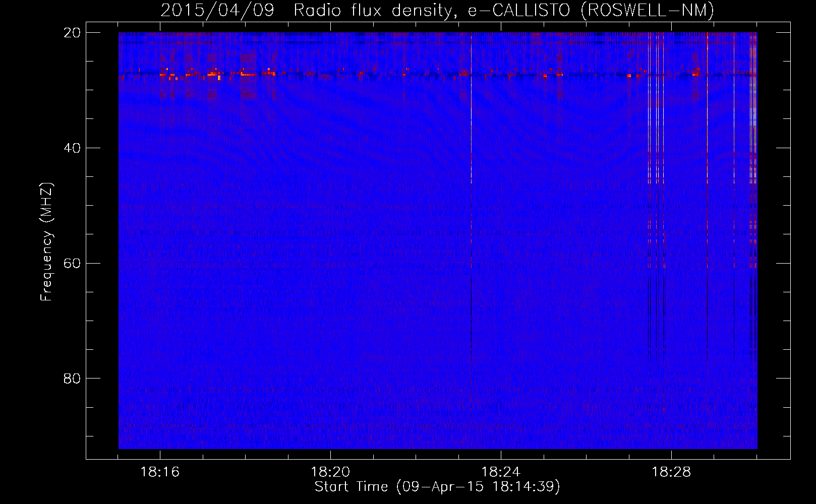Screen dimensions: 816x504
Task: Click the "Start Time (09-Apr-15 18:14:39)" label
Action: coord(437,487)
